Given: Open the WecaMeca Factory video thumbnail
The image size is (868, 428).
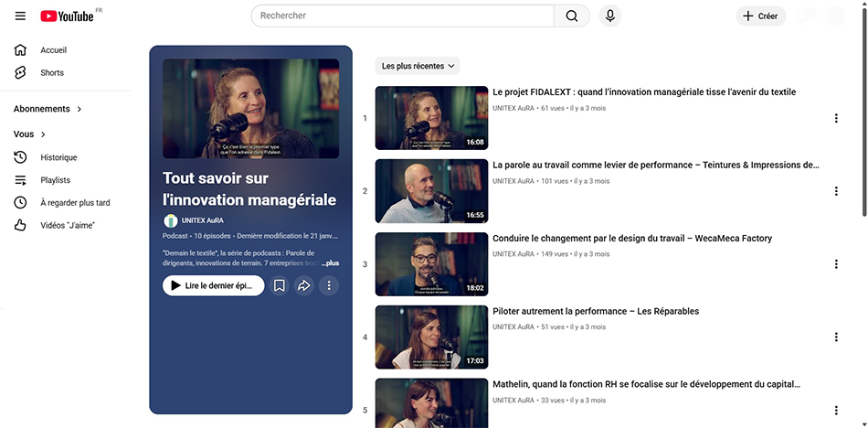Looking at the screenshot, I should pyautogui.click(x=431, y=263).
